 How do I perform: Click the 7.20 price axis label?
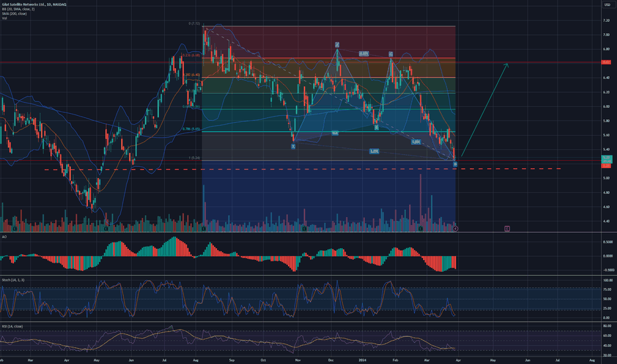tap(606, 20)
